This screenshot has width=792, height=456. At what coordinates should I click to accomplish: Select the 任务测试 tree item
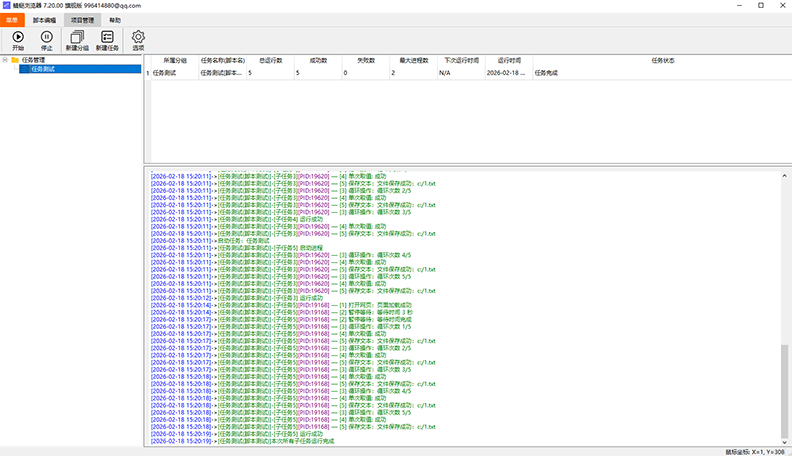[x=43, y=69]
